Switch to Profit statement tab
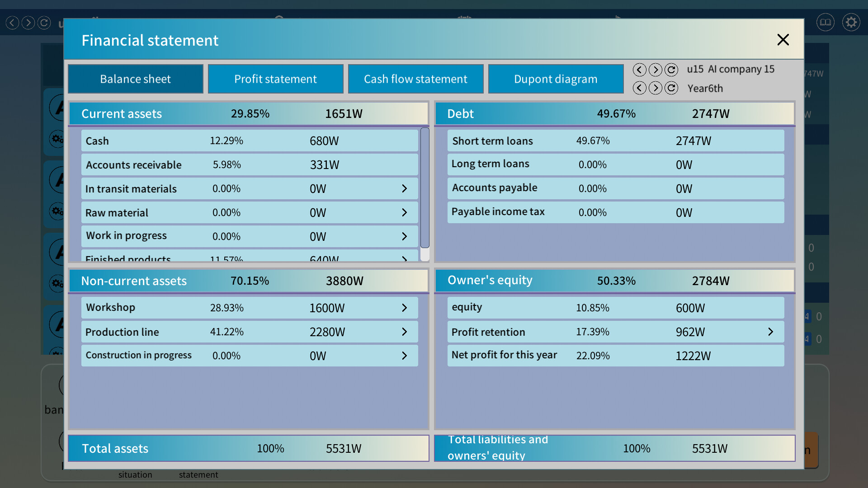 coord(275,79)
